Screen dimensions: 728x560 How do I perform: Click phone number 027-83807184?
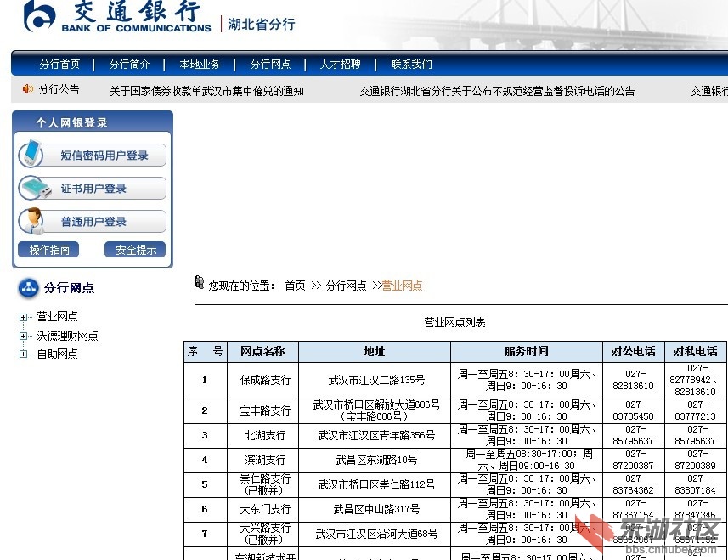[695, 484]
